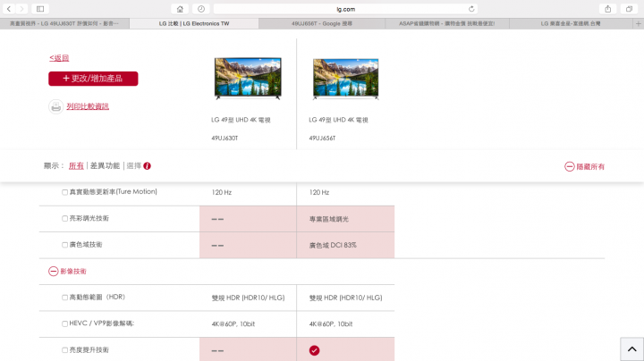The image size is (644, 361).
Task: Check the 真實動態更新率(Ture Motion) checkbox
Action: pyautogui.click(x=65, y=192)
